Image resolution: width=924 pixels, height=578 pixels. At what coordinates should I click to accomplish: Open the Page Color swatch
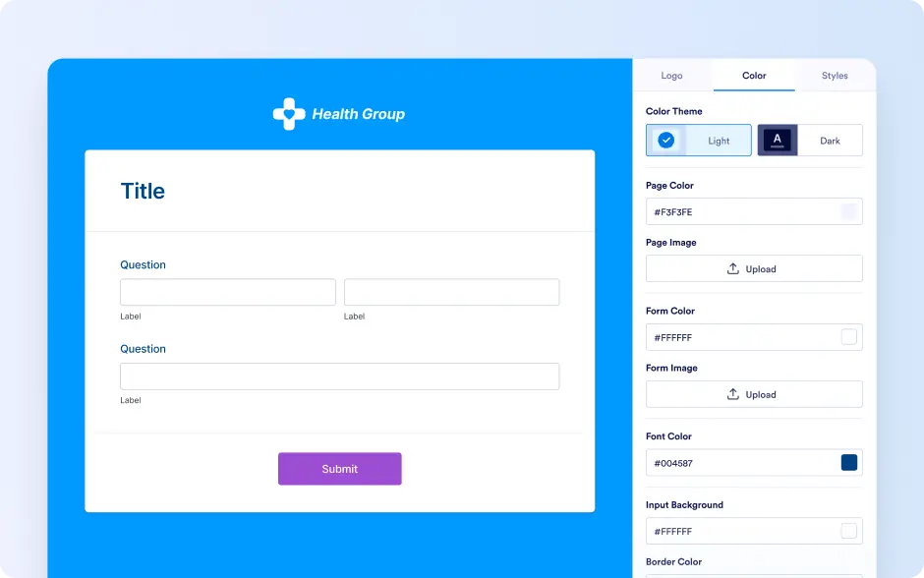pos(848,211)
